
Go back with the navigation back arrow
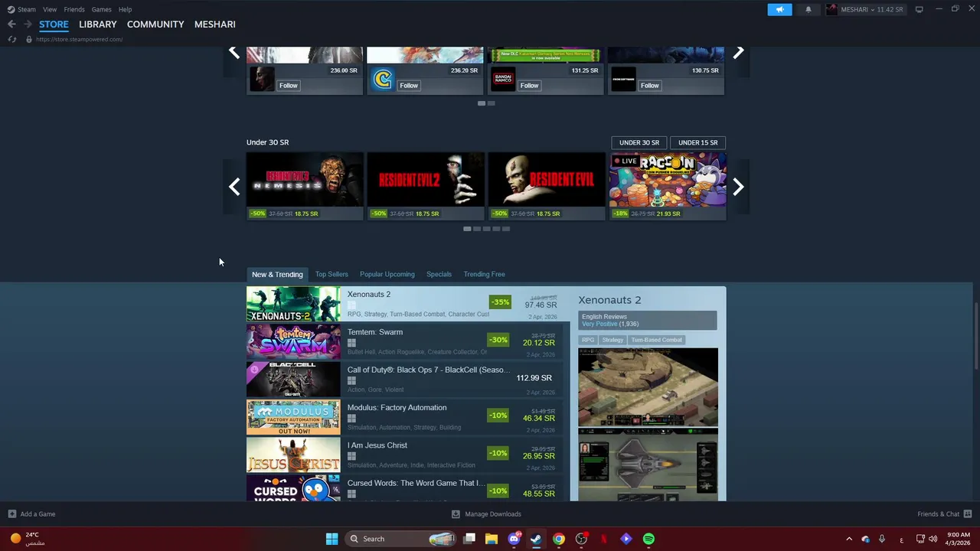click(x=11, y=24)
